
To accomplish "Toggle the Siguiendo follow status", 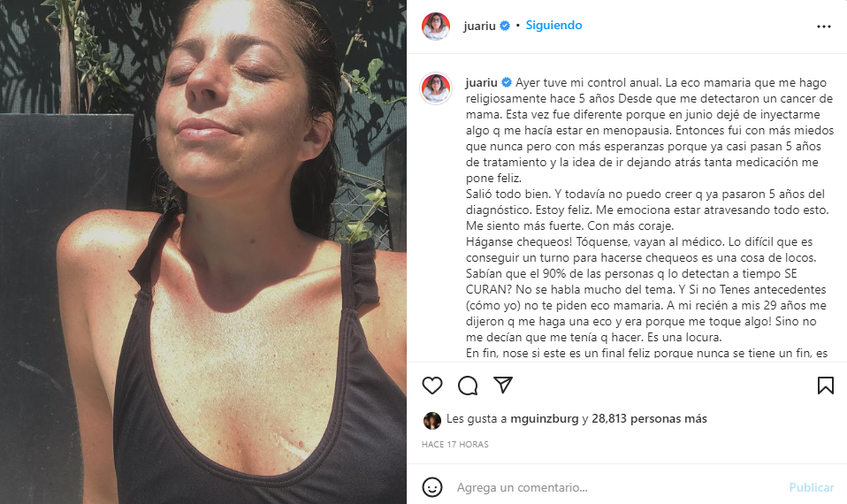I will 553,26.
